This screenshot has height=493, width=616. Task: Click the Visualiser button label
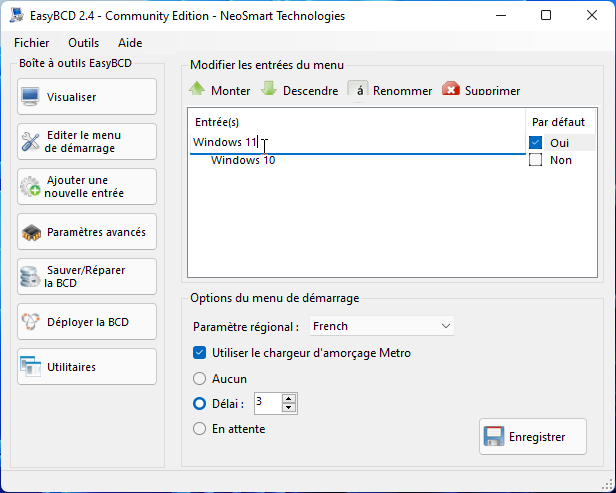(x=72, y=97)
